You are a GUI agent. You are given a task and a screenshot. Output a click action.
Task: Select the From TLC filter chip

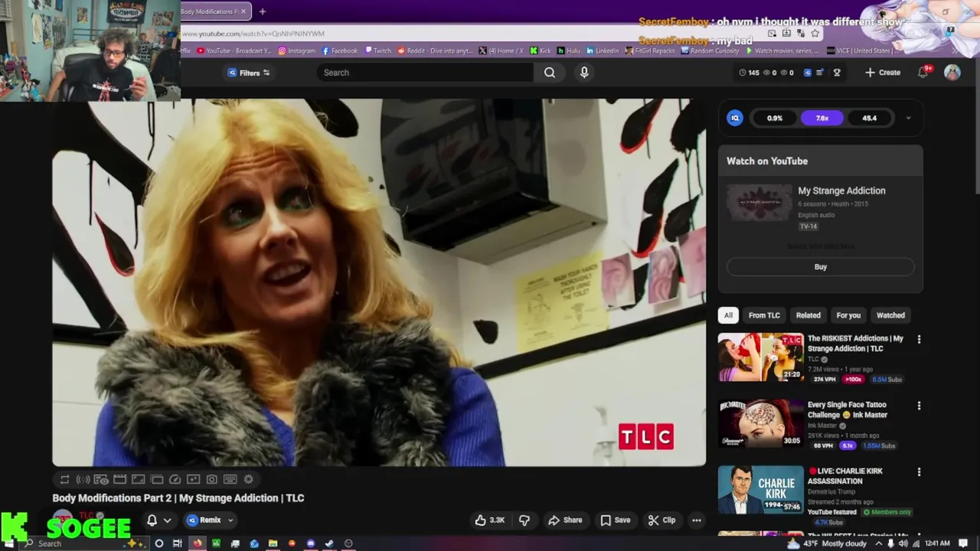(x=764, y=315)
